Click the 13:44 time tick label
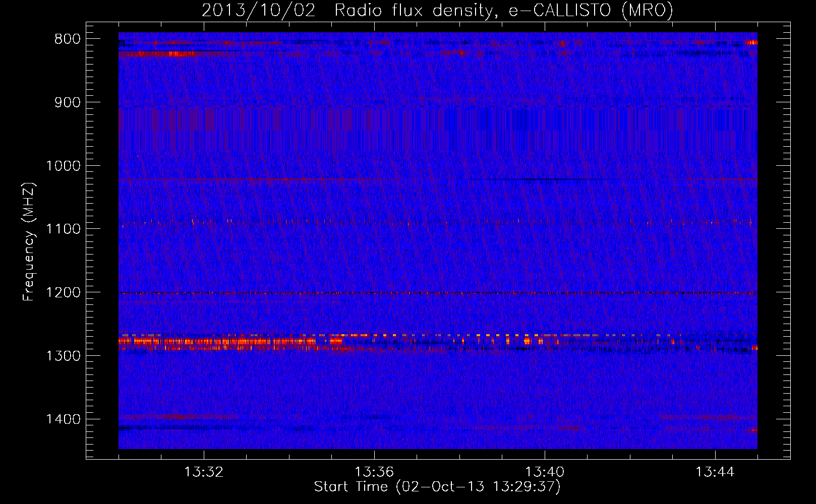Viewport: 816px width, 504px height. coord(715,472)
